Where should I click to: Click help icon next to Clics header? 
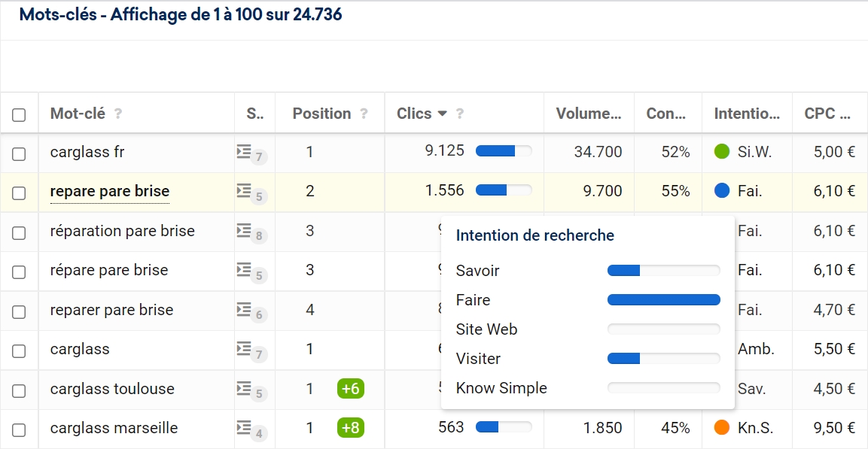(459, 114)
